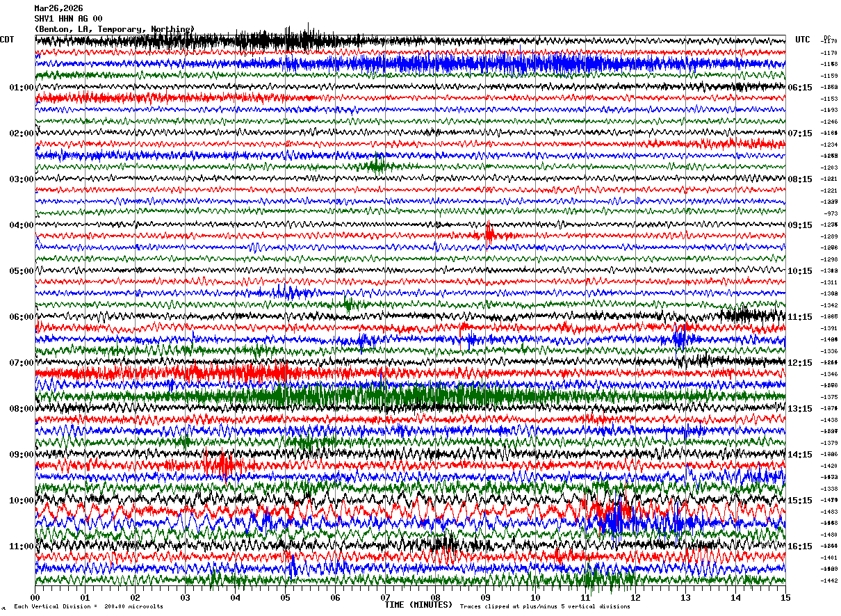This screenshot has width=841, height=616.
Task: Select the 13:15 UTC time label
Action: (x=800, y=409)
